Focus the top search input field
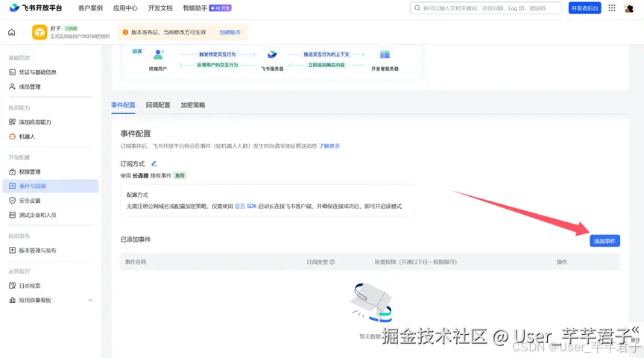644x358 pixels. pyautogui.click(x=486, y=7)
